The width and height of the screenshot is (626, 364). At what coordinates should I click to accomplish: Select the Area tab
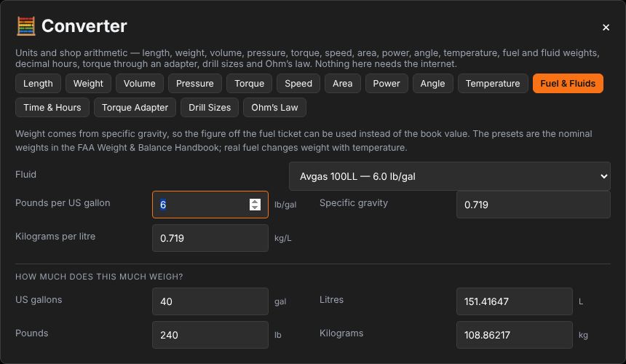[343, 84]
